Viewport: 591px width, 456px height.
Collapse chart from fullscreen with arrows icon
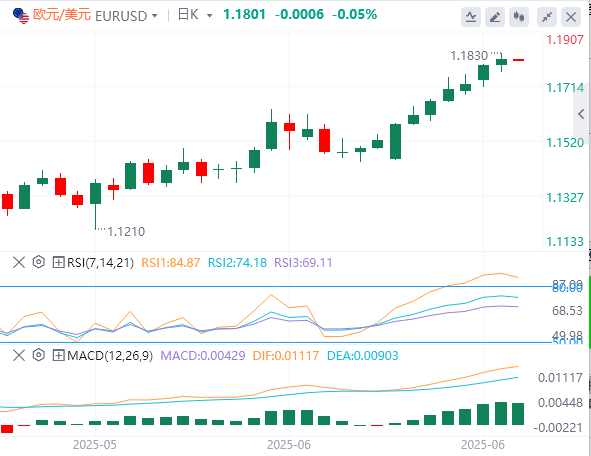coord(547,17)
